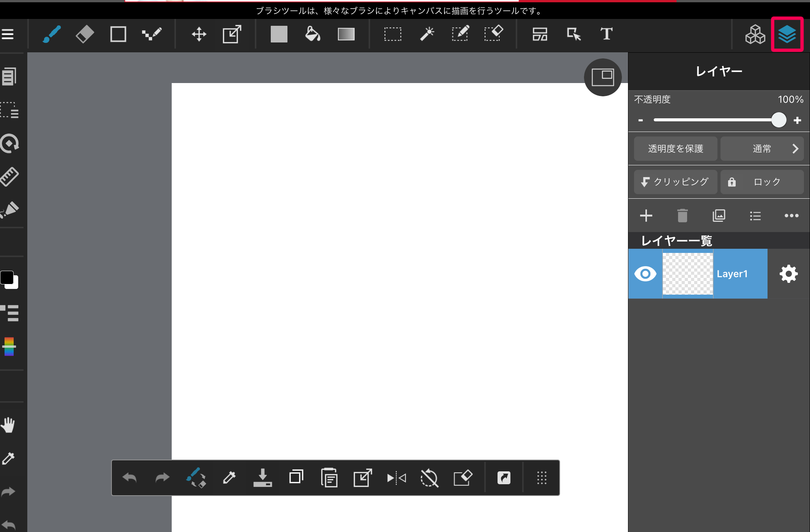
Task: Select the Hand pan tool
Action: tap(8, 425)
